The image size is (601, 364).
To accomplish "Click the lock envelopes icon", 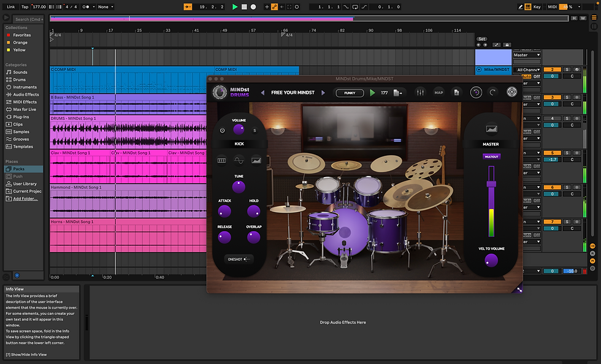I will click(x=507, y=45).
